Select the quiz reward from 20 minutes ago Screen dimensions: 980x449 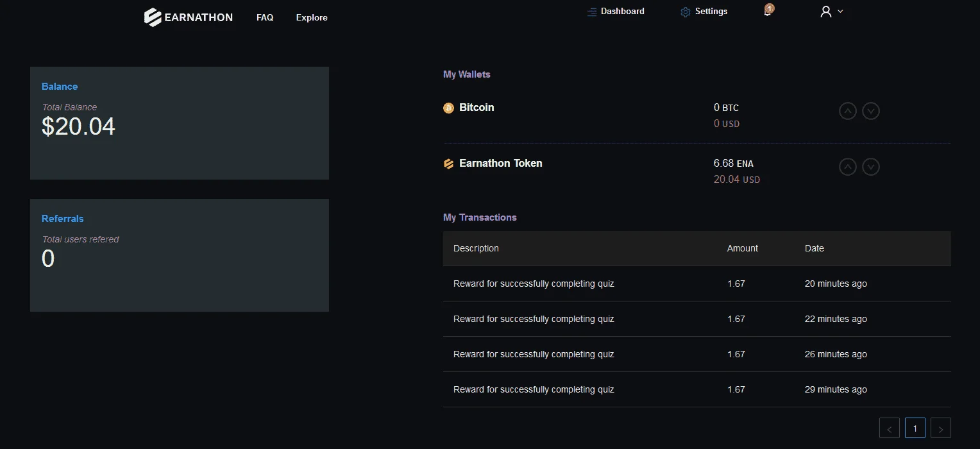click(697, 284)
